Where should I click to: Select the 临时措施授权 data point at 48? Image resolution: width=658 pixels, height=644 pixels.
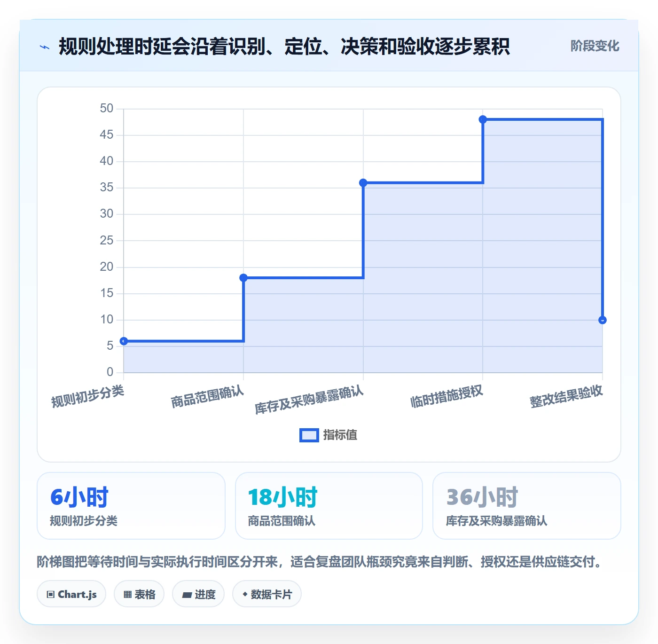[x=483, y=120]
